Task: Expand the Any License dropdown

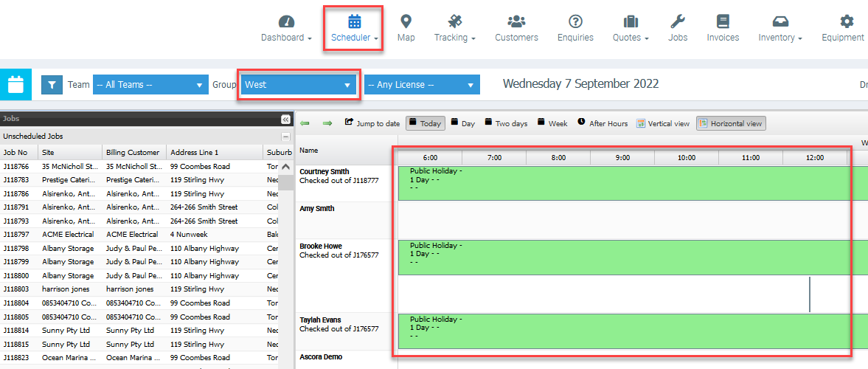Action: [x=422, y=85]
